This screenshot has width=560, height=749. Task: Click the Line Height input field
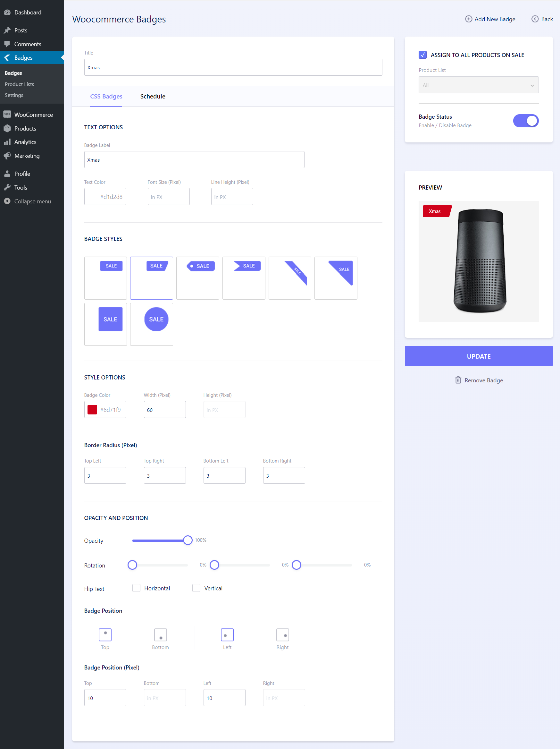point(232,196)
